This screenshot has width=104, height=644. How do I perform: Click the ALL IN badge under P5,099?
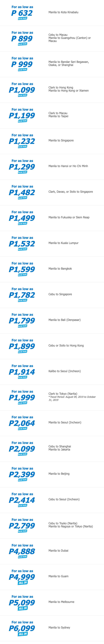23,608
